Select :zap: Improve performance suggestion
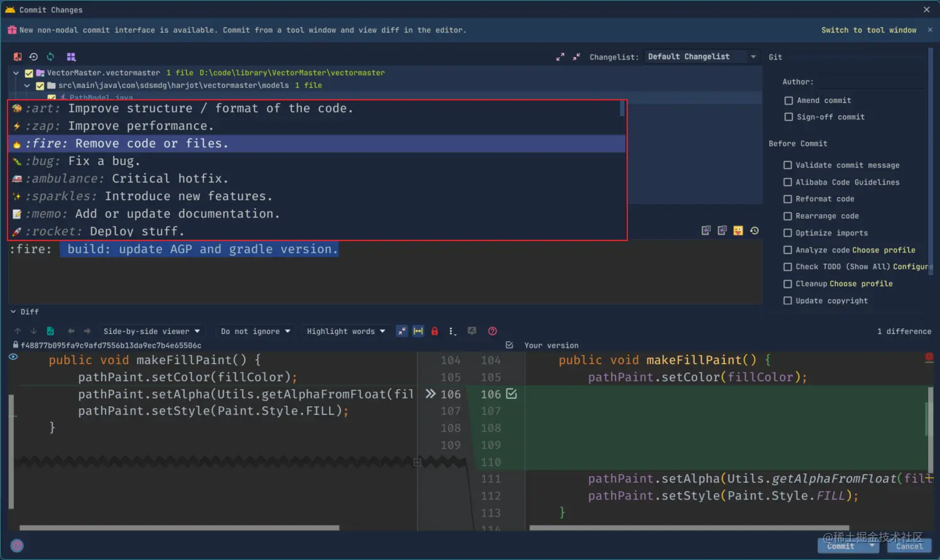Viewport: 940px width, 560px height. click(316, 126)
